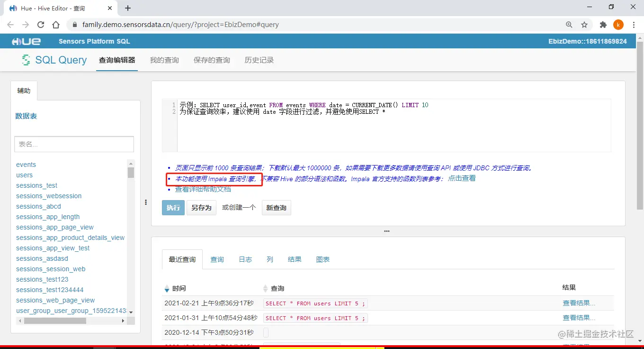Screen dimensions: 644x349
Task: Click horizontal splitter below editor panel
Action: [x=387, y=231]
